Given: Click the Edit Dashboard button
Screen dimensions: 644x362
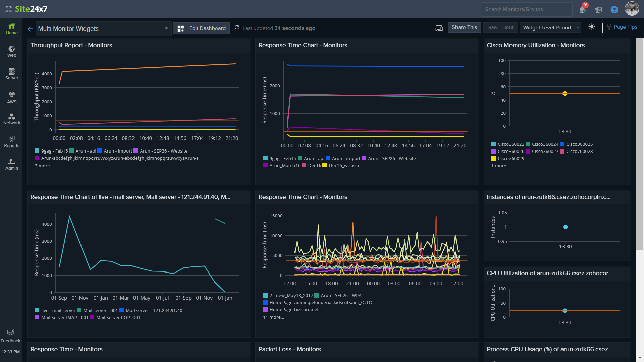Looking at the screenshot, I should point(202,28).
